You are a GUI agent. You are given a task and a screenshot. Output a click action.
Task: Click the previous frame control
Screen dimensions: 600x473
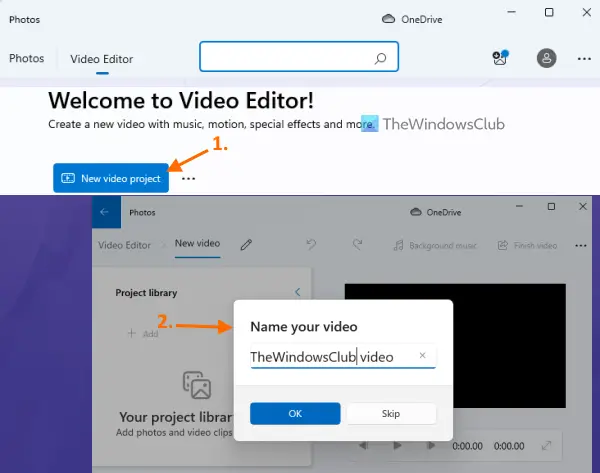tap(364, 445)
